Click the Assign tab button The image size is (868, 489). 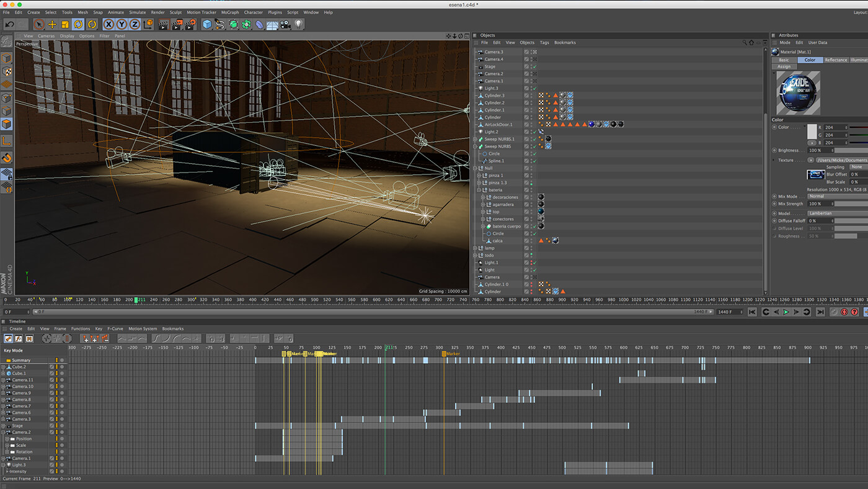784,66
